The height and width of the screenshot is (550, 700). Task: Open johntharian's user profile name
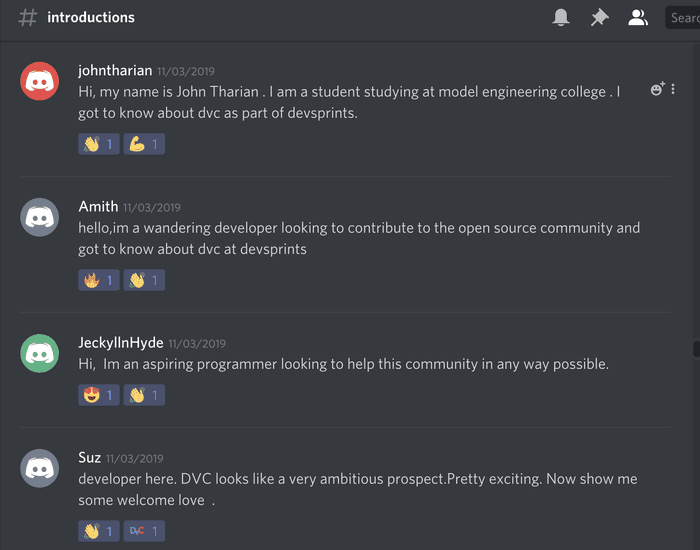coord(115,71)
